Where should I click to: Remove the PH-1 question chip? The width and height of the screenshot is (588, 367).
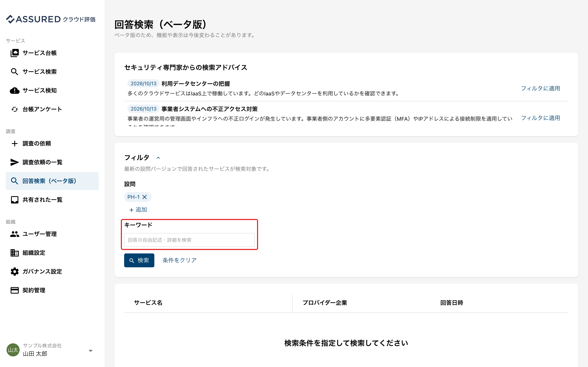pos(145,197)
